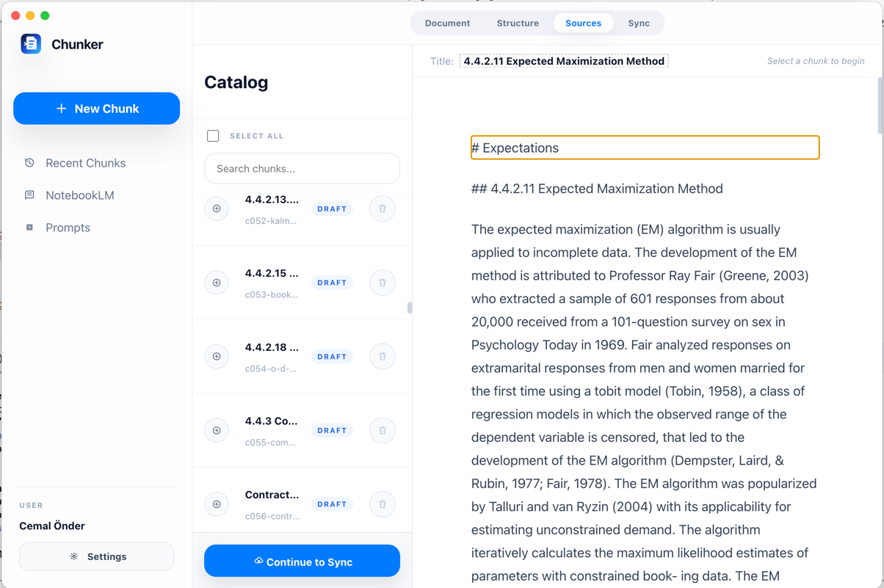
Task: Edit the title field 4.4.2.11 Expected Maximization Method
Action: point(564,62)
